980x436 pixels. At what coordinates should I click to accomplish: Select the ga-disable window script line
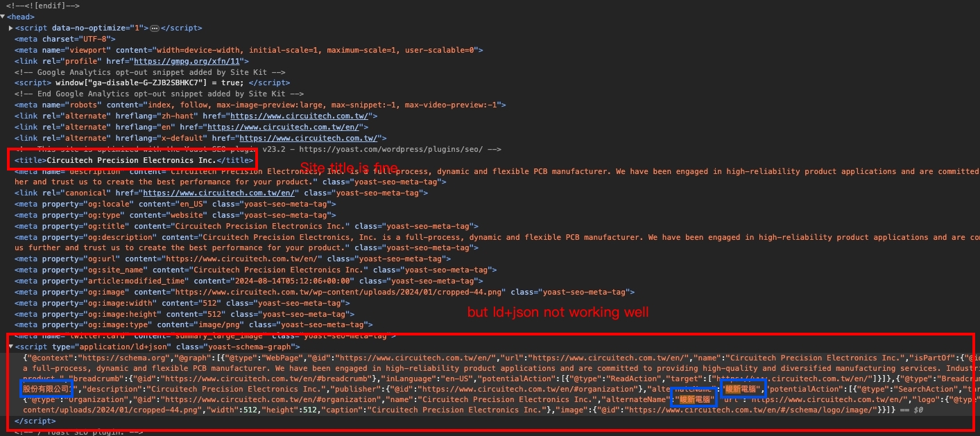[x=152, y=83]
